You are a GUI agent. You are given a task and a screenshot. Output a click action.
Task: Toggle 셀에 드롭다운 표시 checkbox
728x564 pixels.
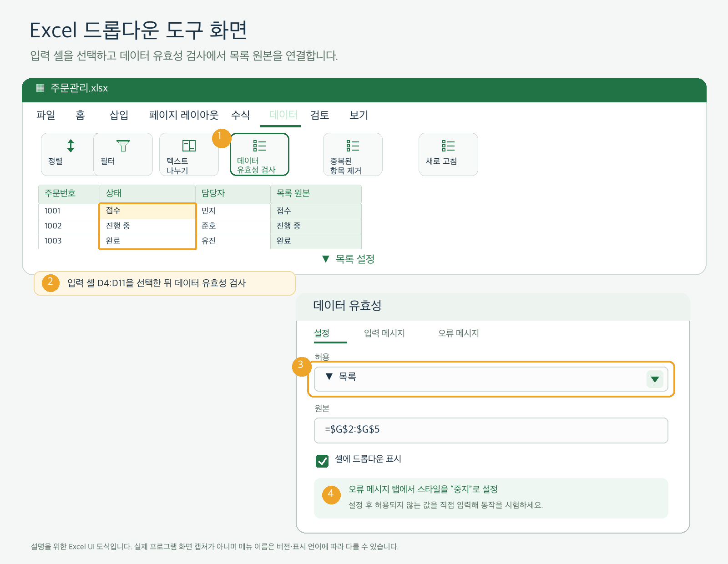(x=322, y=461)
